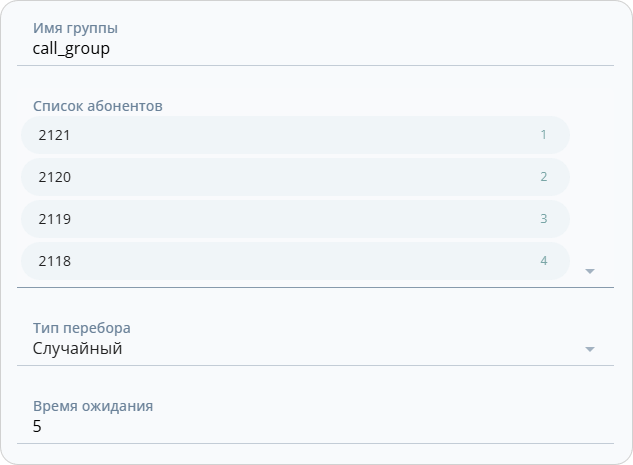This screenshot has height=465, width=633.
Task: Click the Случайный selection value
Action: (x=78, y=349)
